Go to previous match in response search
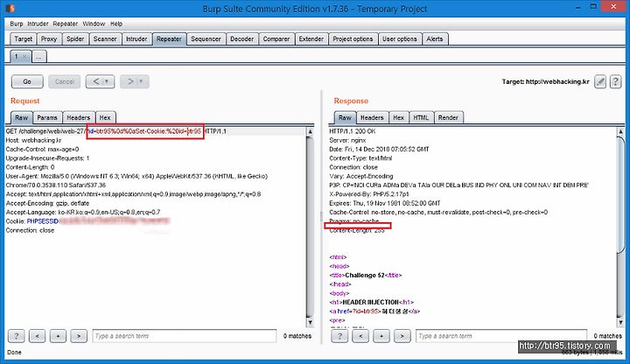Image resolution: width=630 pixels, height=364 pixels. [360, 335]
